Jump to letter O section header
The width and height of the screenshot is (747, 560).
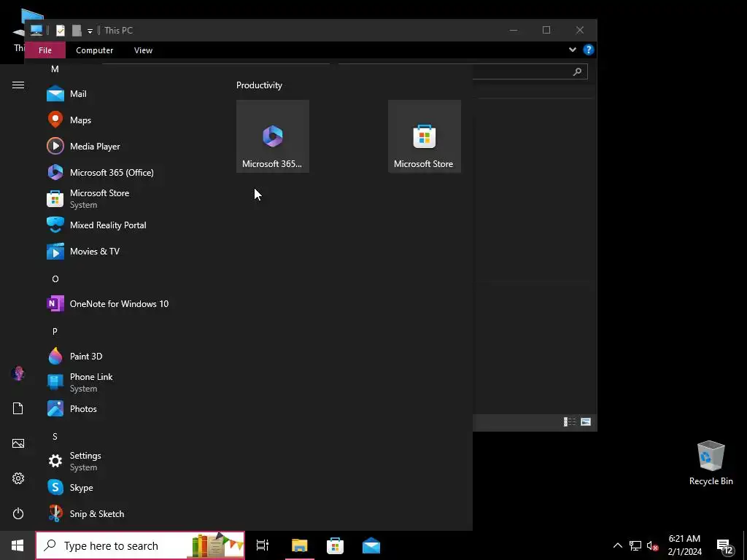point(55,279)
